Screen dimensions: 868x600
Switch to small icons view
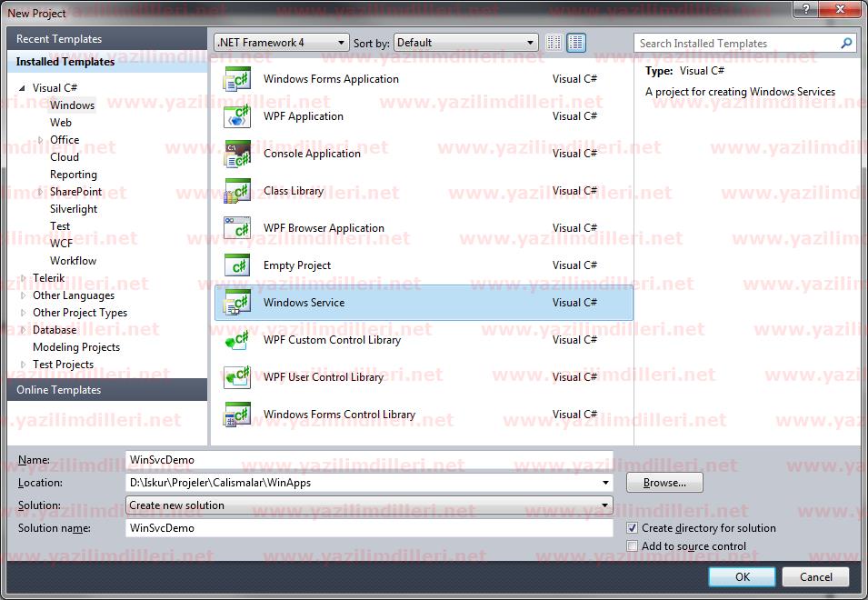point(554,43)
